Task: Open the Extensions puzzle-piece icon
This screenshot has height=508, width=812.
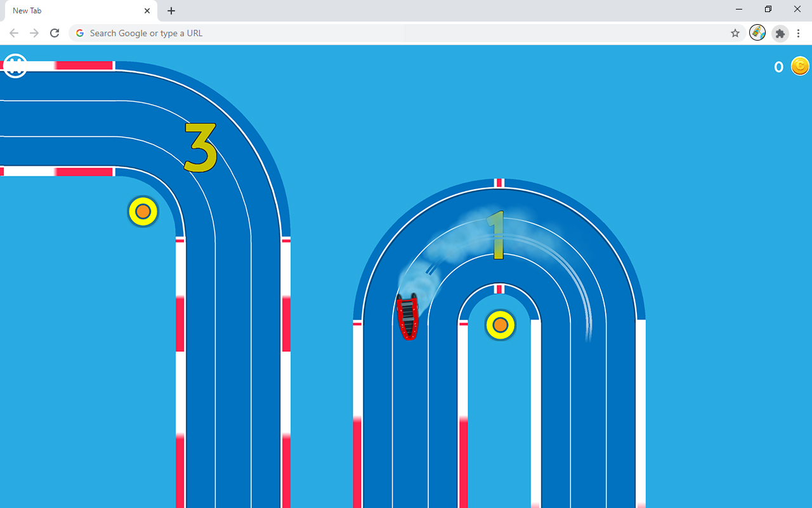Action: pos(780,33)
